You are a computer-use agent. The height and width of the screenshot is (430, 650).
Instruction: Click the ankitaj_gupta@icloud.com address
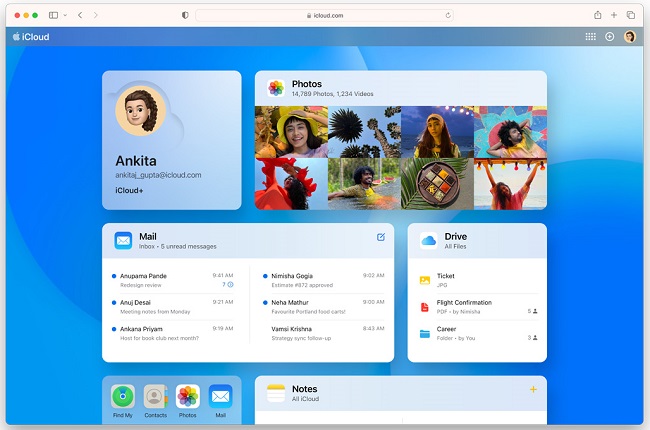pos(158,175)
